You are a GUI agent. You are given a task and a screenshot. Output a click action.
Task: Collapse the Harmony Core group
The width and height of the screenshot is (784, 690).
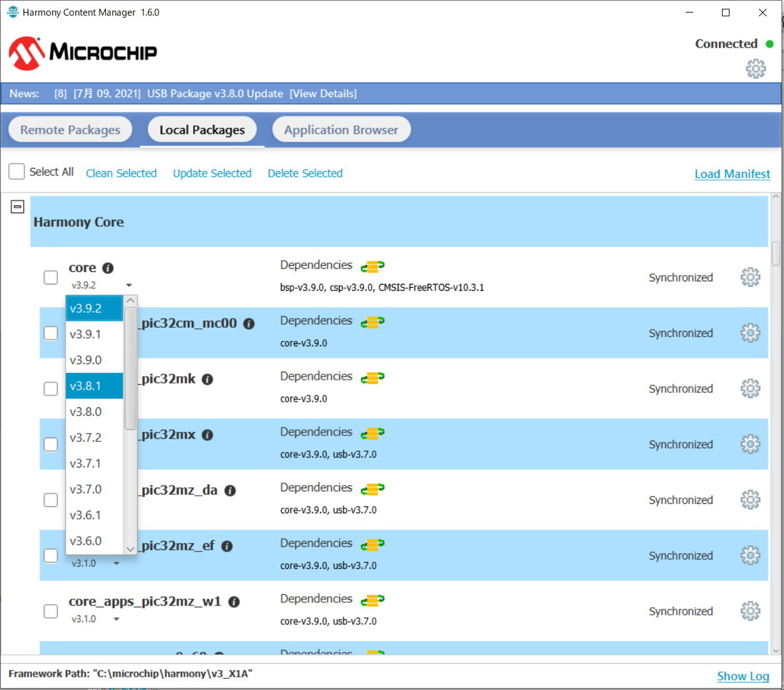(18, 207)
